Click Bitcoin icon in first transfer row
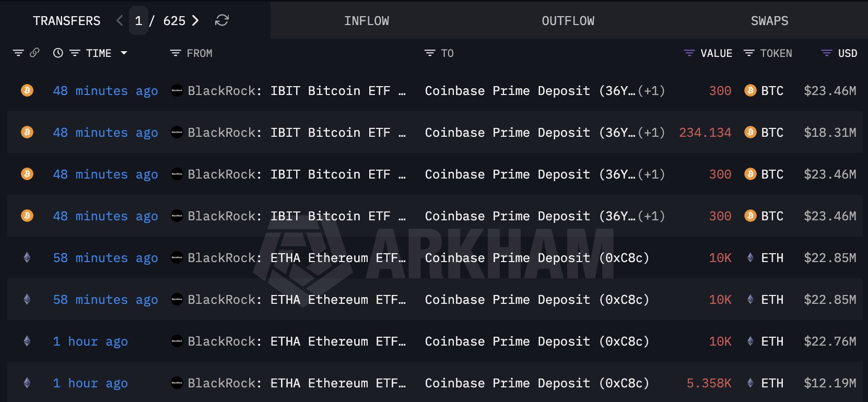868x402 pixels. 27,90
